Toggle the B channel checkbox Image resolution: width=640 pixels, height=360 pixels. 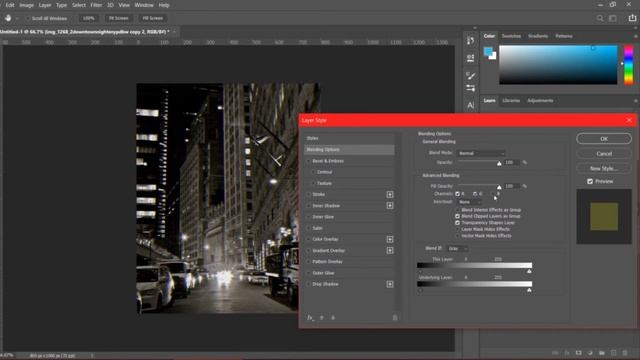point(493,194)
